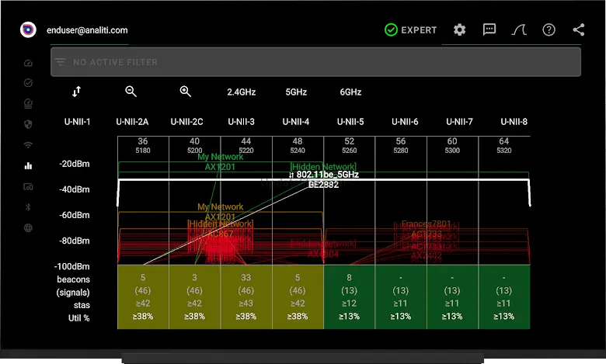
Task: Click channel 64 header 5320
Action: (503, 145)
